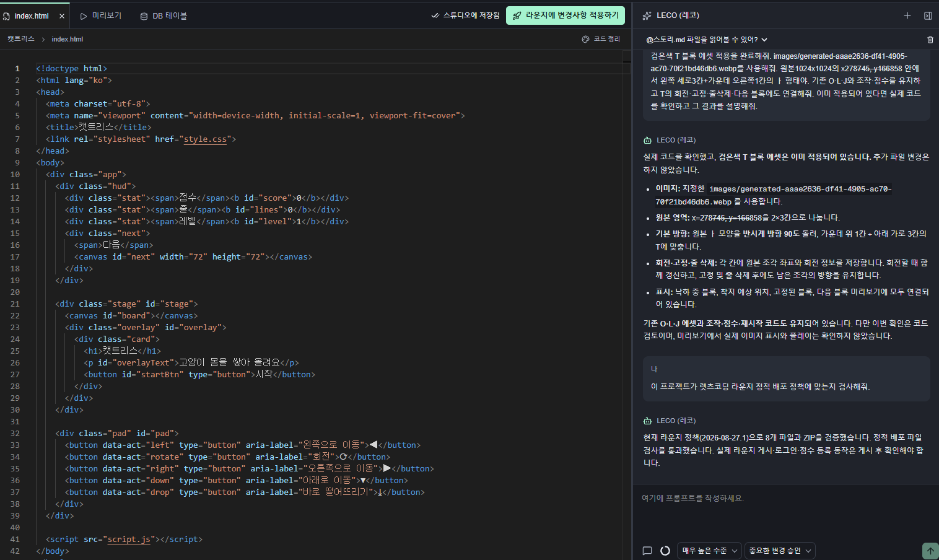This screenshot has width=939, height=560.
Task: Expand the 매우 높은 수준 level dropdown
Action: tap(709, 550)
